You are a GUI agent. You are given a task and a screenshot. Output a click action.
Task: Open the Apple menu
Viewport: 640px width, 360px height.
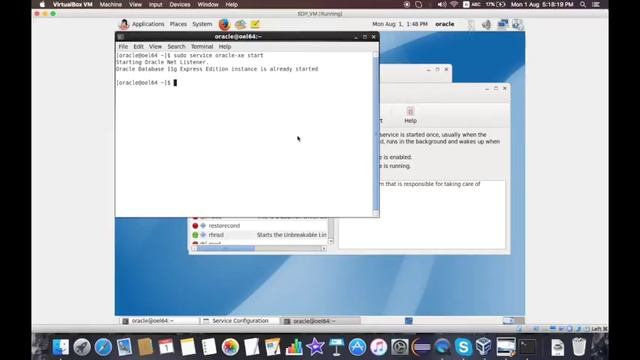tap(42, 4)
